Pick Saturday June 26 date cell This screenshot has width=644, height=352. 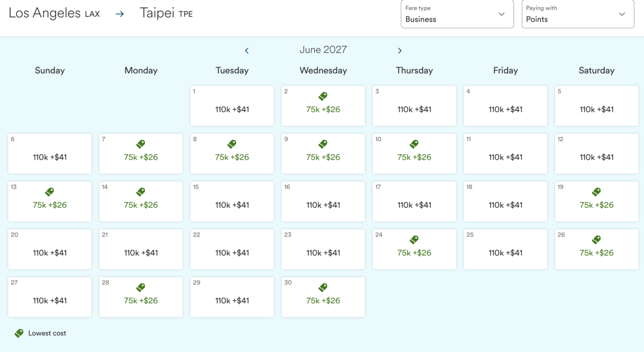(597, 249)
